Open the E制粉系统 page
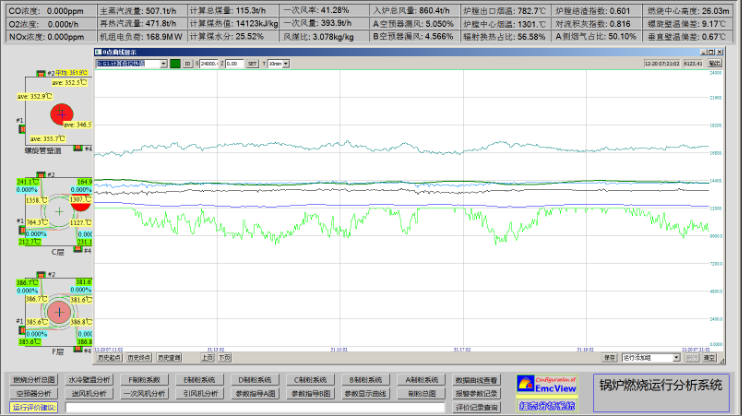Image resolution: width=742 pixels, height=416 pixels. coord(199,380)
